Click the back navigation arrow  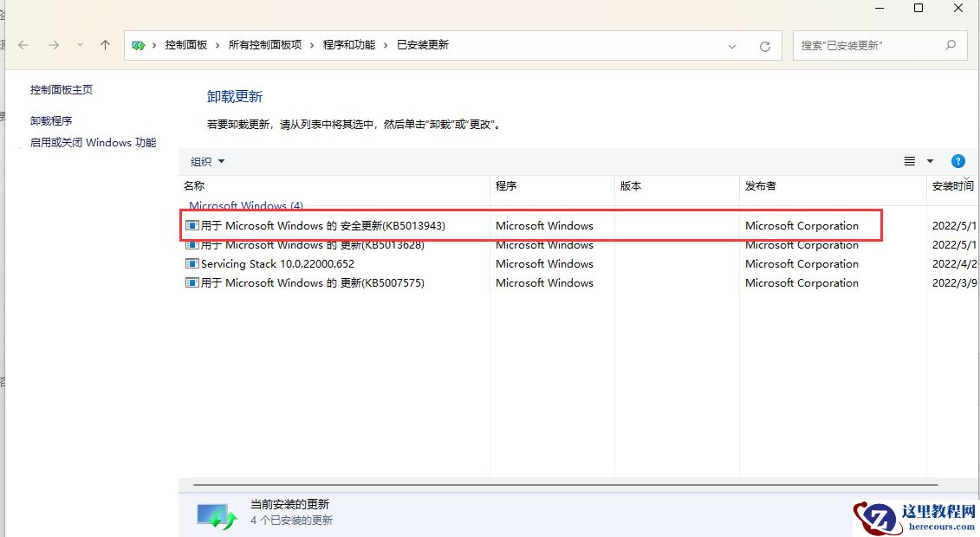point(23,45)
